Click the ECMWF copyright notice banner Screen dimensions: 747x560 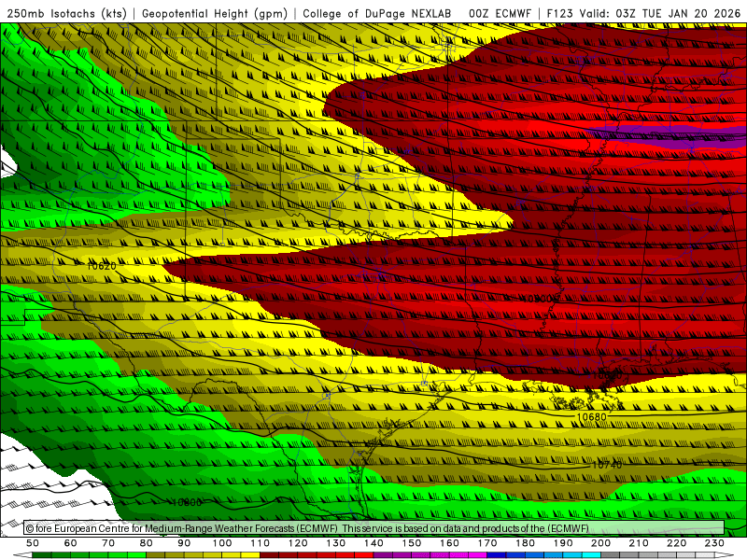point(374,528)
